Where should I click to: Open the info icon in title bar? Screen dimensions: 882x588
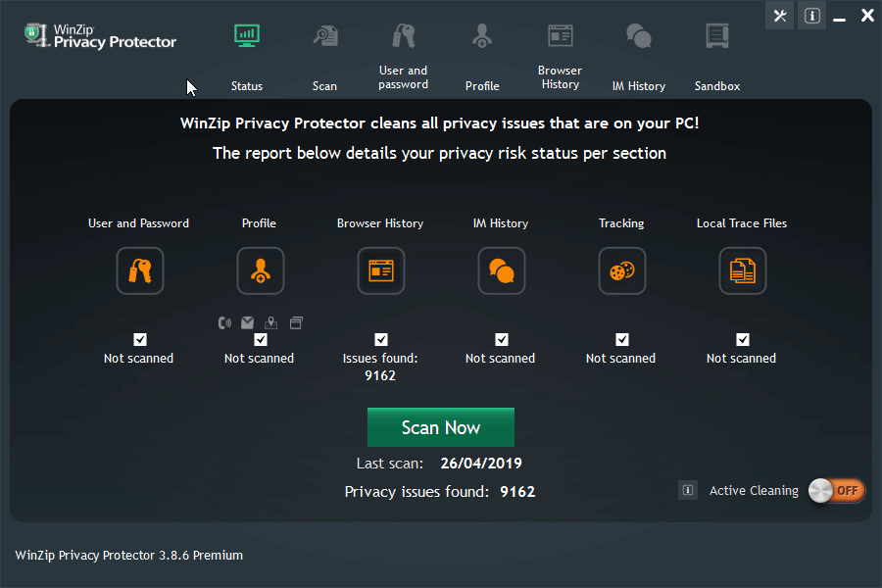(x=811, y=16)
